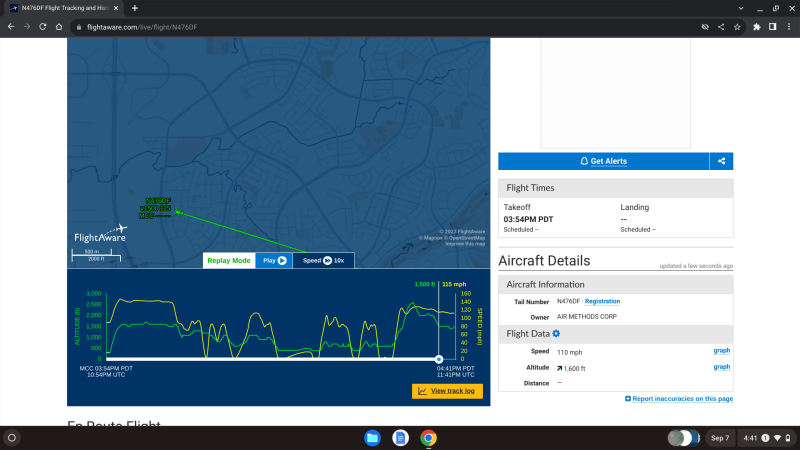
Task: Click the 03:54PM PDT takeoff time
Action: 528,219
